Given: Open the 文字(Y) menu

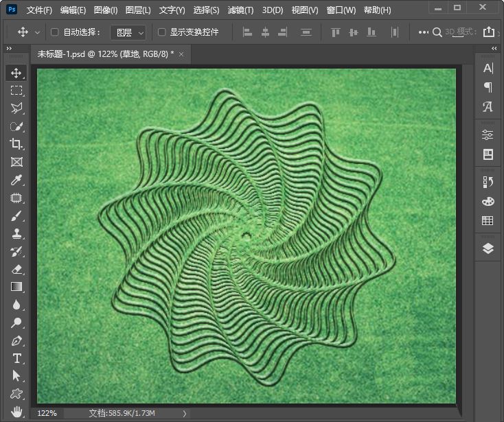Looking at the screenshot, I should 172,10.
